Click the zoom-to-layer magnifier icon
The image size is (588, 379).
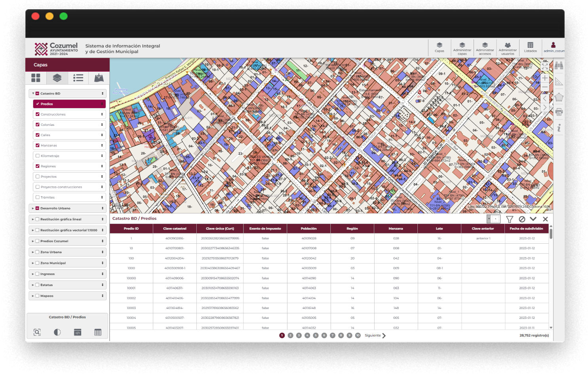point(37,332)
